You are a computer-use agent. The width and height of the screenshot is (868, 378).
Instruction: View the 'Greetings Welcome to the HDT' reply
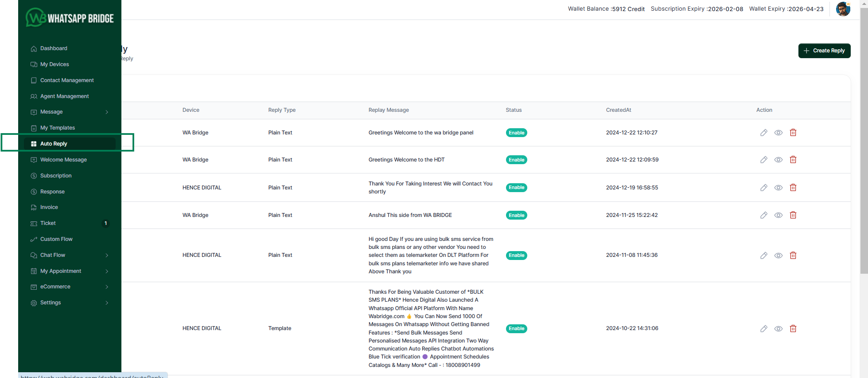coord(778,160)
